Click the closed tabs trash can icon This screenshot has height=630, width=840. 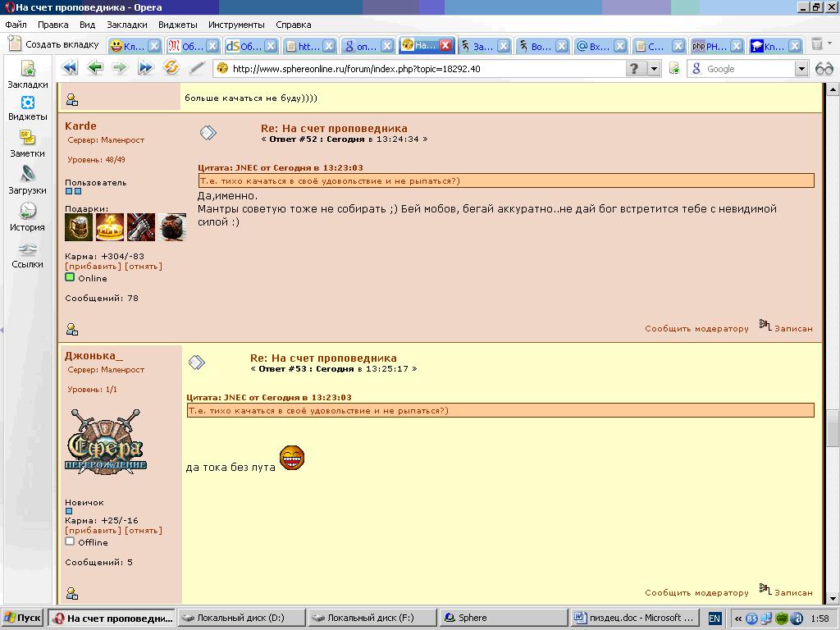(816, 44)
